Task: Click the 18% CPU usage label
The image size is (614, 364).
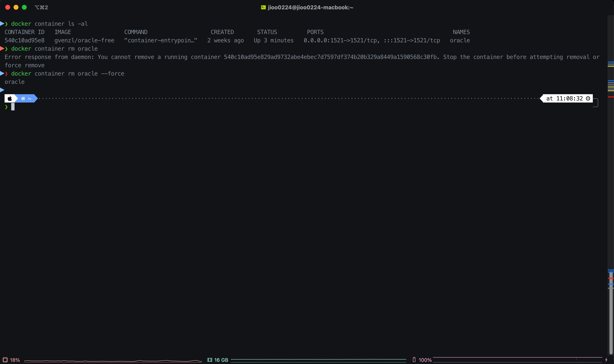Action: click(x=15, y=360)
